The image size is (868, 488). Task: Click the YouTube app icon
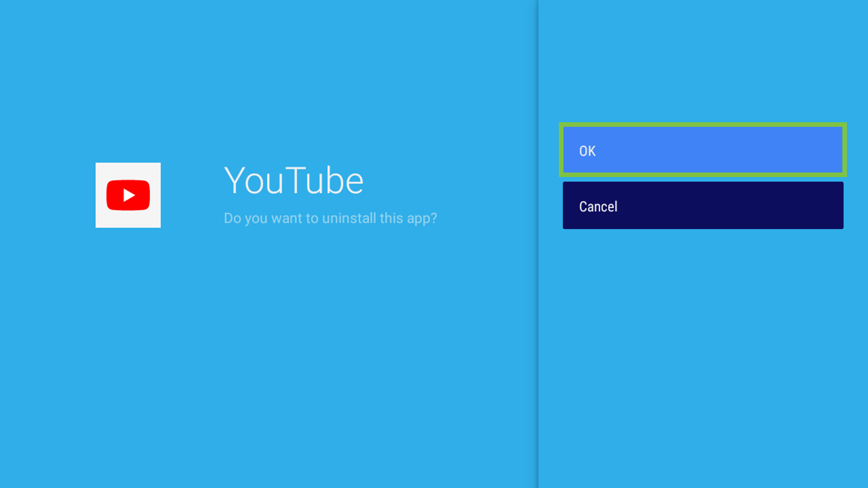tap(128, 195)
